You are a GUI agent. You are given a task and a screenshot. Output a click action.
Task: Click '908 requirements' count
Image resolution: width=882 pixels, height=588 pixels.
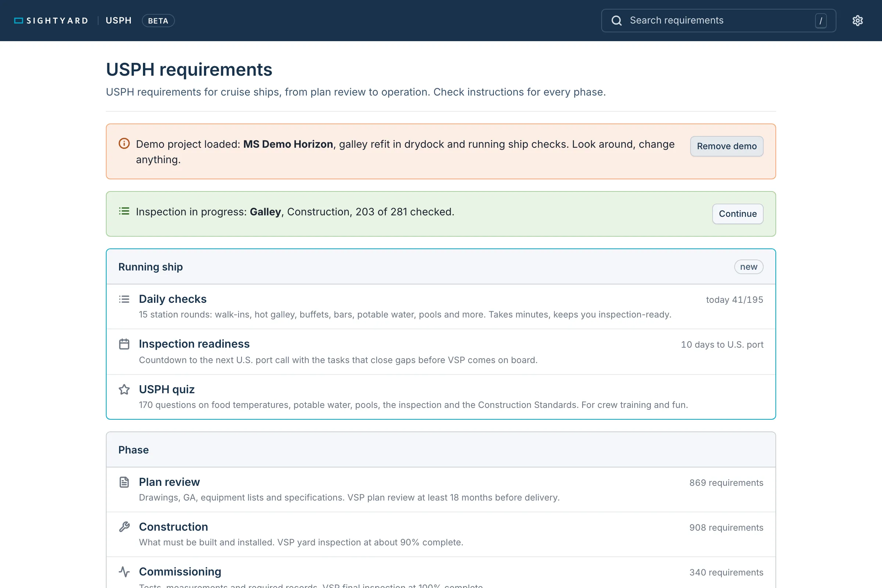click(726, 528)
